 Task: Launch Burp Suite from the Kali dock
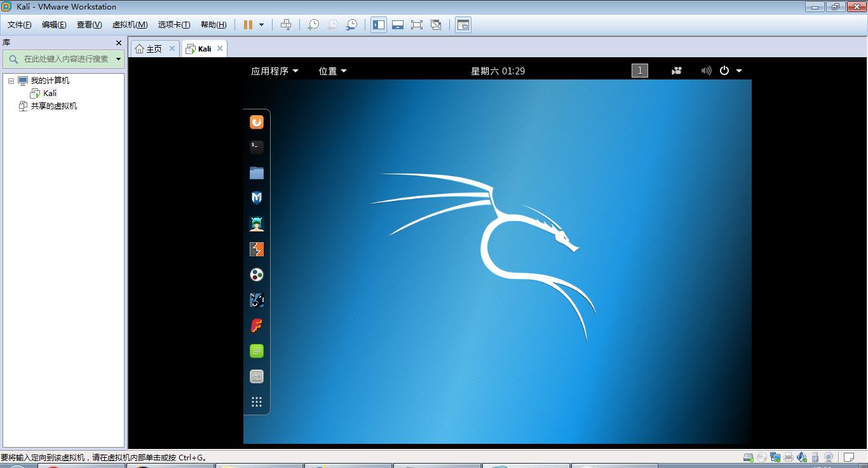click(257, 249)
